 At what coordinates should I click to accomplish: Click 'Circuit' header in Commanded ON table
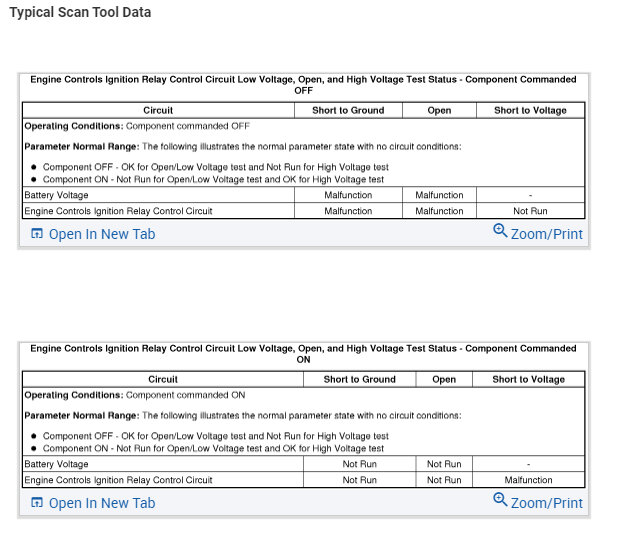coord(163,379)
